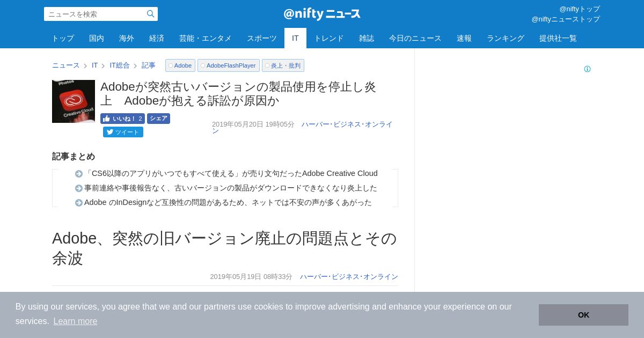
Task: Accept cookies with OK button
Action: [x=583, y=315]
